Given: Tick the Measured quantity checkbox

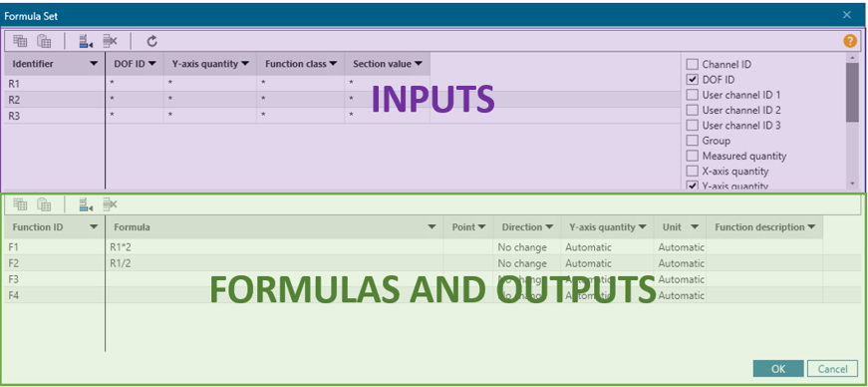Looking at the screenshot, I should [692, 156].
